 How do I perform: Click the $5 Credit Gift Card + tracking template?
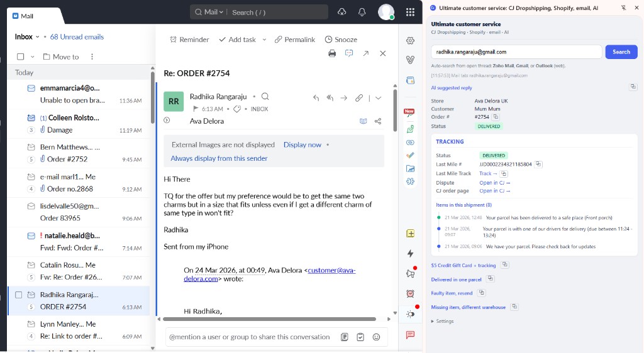tap(464, 265)
